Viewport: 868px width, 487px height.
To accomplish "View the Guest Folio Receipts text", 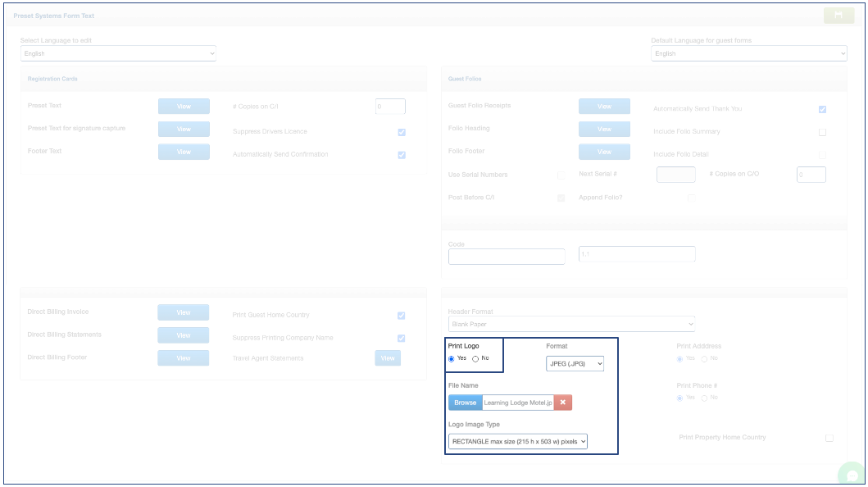I will [x=604, y=107].
